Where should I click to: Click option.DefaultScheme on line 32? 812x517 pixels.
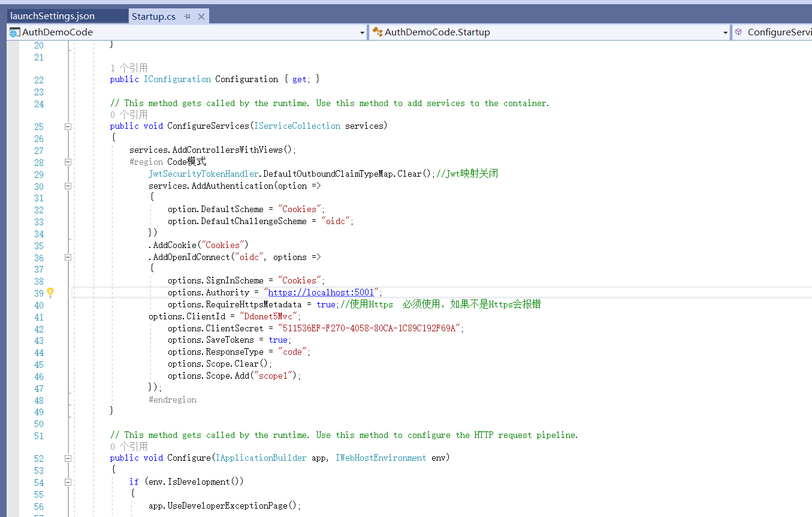point(215,209)
